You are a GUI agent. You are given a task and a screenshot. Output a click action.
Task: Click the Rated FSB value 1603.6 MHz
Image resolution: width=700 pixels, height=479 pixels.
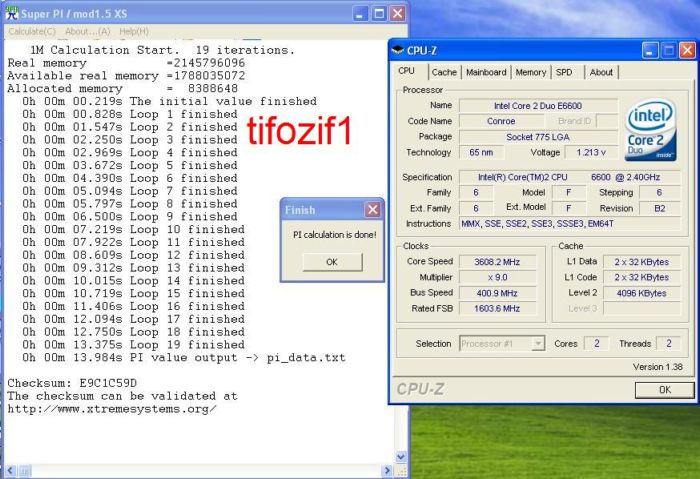point(497,308)
